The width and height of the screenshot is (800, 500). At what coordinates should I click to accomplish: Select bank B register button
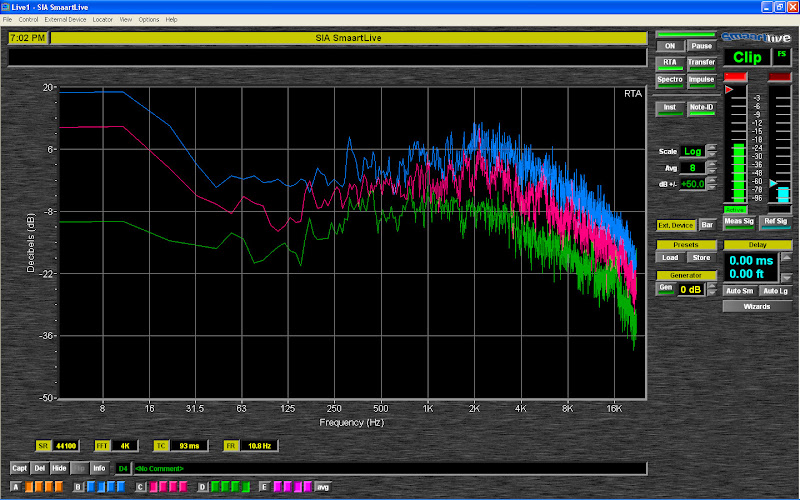coord(78,487)
